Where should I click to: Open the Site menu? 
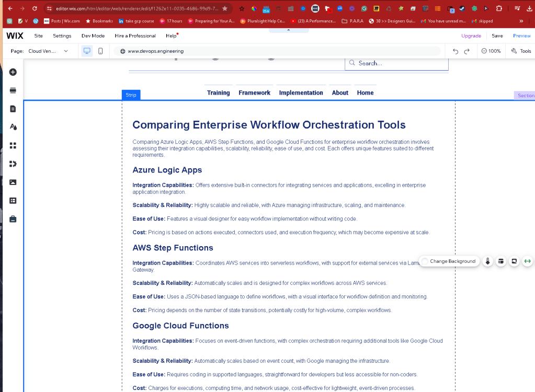pos(39,36)
